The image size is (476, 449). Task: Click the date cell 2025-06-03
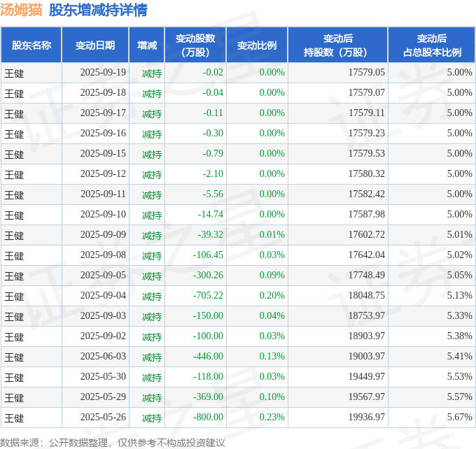[x=103, y=357]
